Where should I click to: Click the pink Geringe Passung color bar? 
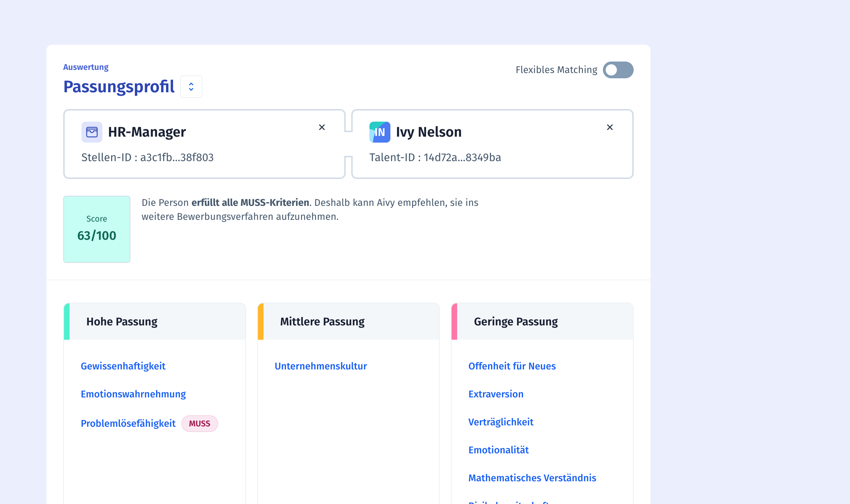tap(454, 321)
